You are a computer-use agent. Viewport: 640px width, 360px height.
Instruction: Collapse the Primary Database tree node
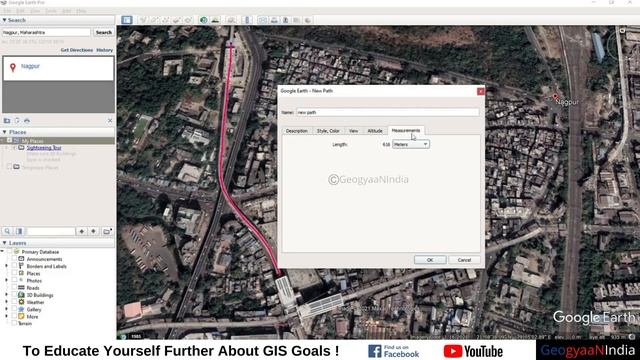click(2, 251)
